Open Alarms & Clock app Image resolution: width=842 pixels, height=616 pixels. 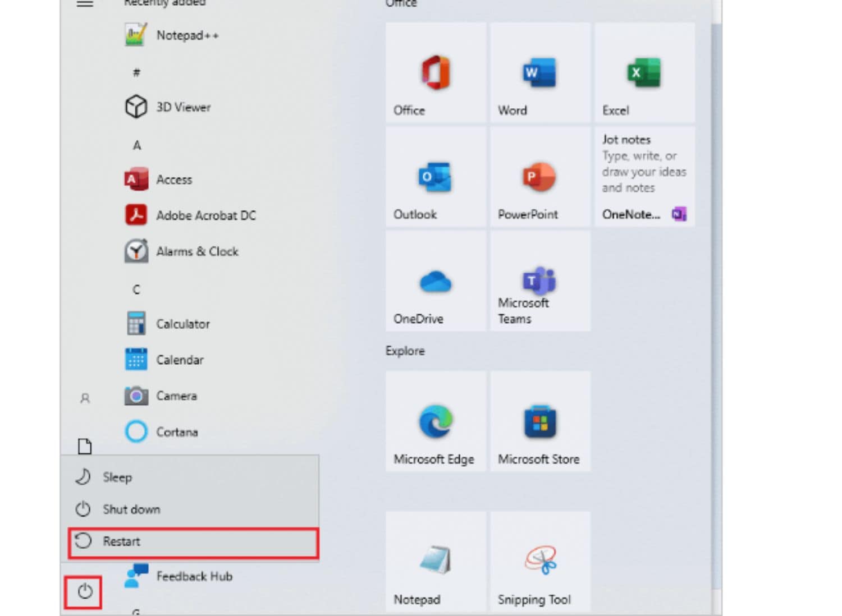click(x=181, y=251)
